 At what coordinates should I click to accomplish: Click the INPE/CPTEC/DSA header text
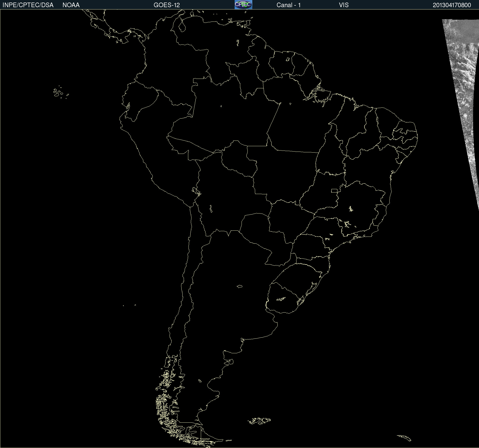(28, 5)
